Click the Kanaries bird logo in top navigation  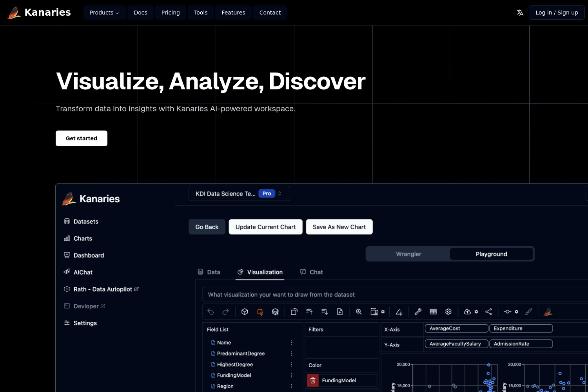pyautogui.click(x=14, y=13)
